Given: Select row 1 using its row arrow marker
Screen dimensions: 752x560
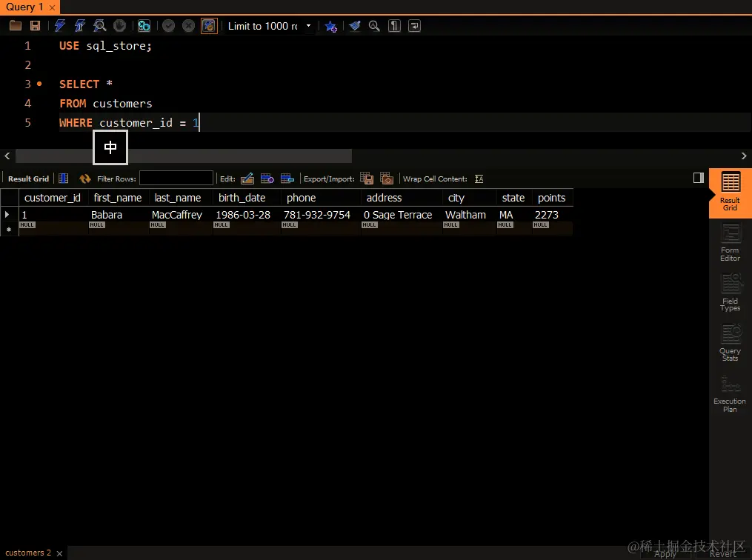Looking at the screenshot, I should (7, 214).
